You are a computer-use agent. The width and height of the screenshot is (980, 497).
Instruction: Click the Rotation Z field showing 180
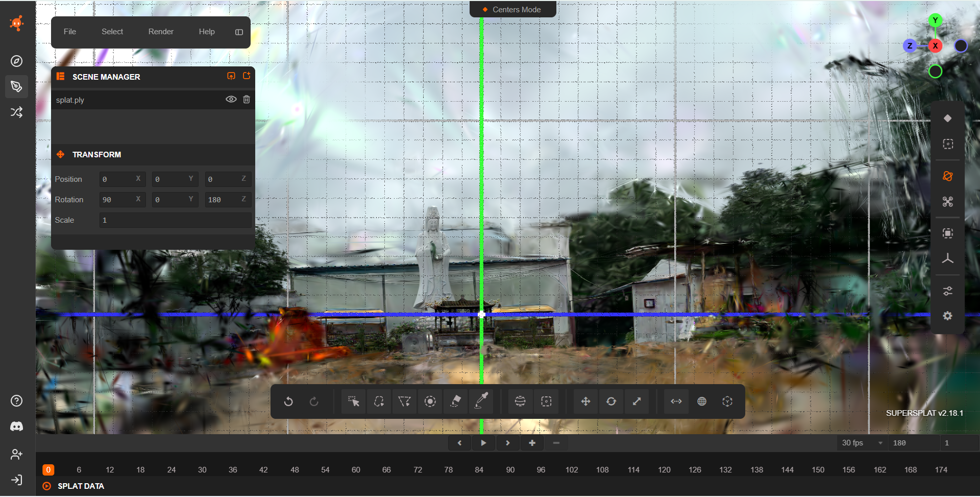228,200
